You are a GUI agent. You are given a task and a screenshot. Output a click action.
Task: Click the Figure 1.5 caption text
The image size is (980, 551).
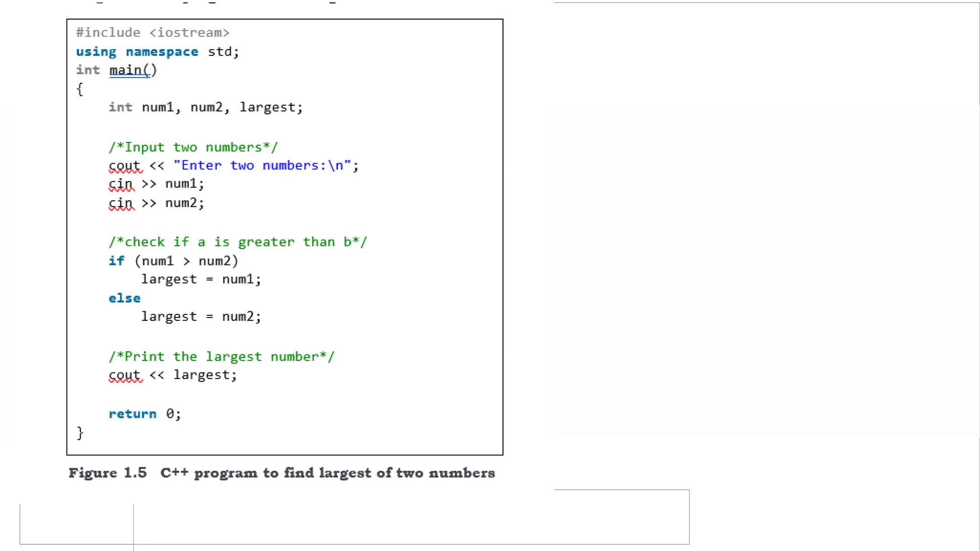click(x=281, y=473)
